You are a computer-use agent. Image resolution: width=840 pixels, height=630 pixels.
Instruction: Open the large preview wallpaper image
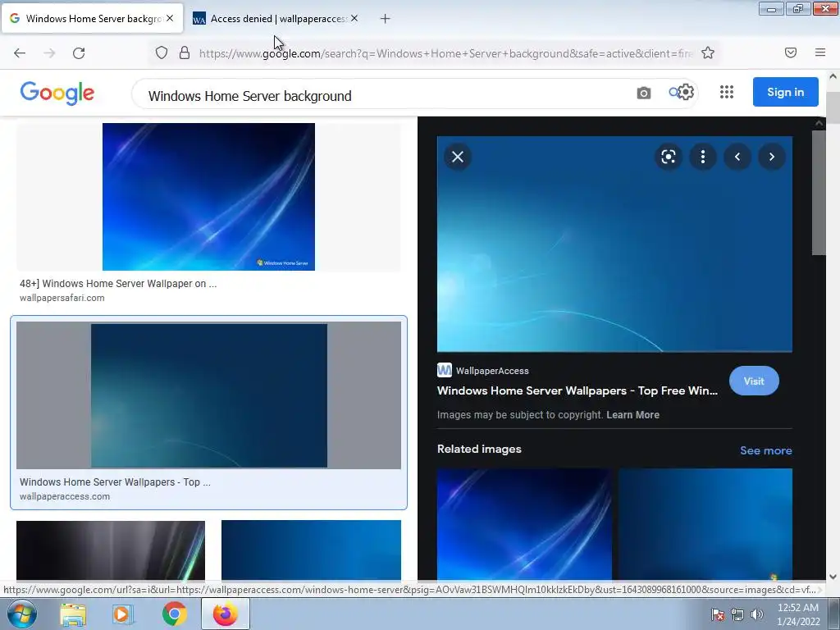point(614,244)
